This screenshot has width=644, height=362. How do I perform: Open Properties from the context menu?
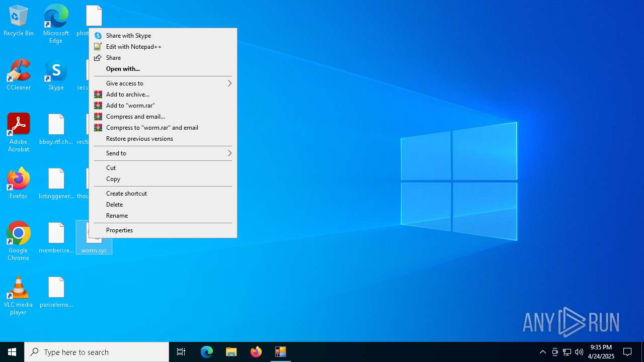pyautogui.click(x=163, y=230)
